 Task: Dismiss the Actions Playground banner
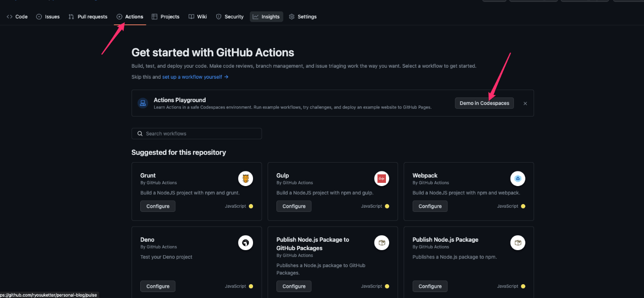tap(525, 104)
